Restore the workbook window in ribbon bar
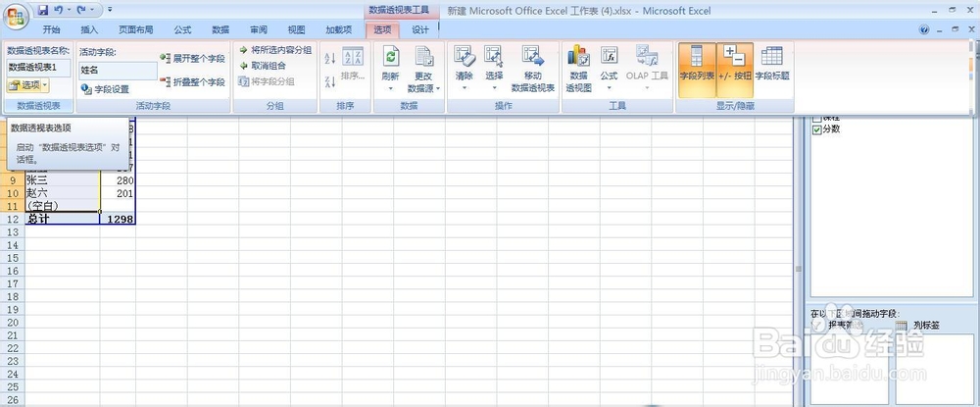 pyautogui.click(x=955, y=29)
